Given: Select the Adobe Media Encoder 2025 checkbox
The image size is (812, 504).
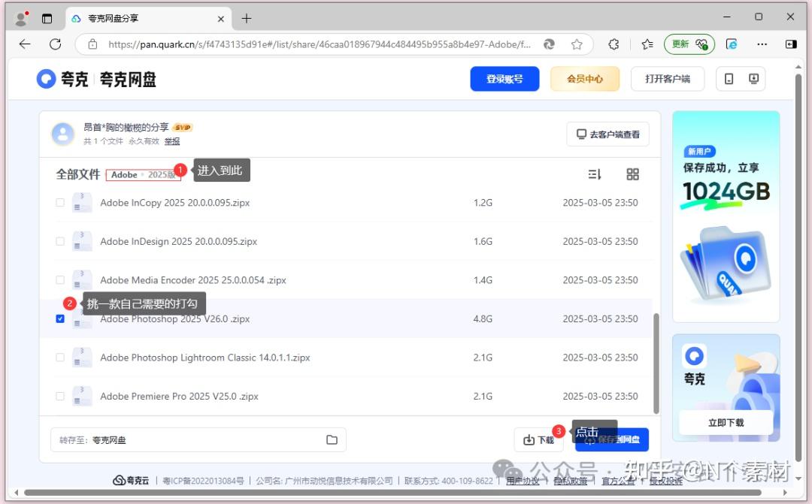Looking at the screenshot, I should [60, 279].
